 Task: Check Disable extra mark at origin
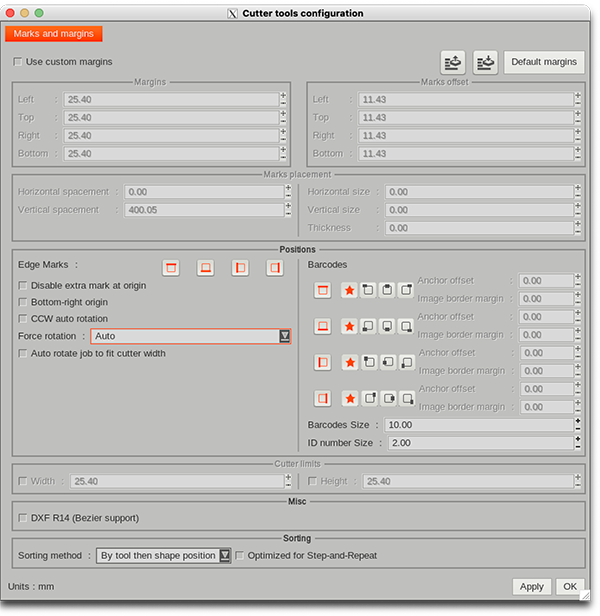pyautogui.click(x=23, y=286)
